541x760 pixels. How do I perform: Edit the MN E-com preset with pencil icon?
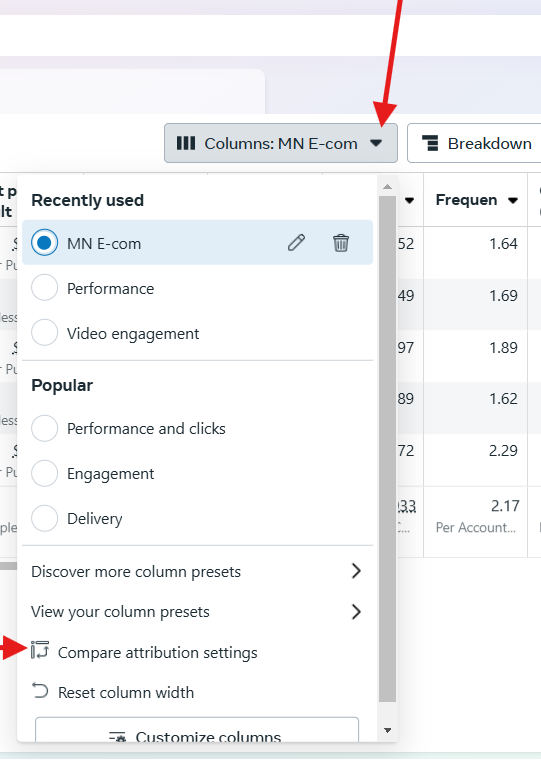[296, 242]
